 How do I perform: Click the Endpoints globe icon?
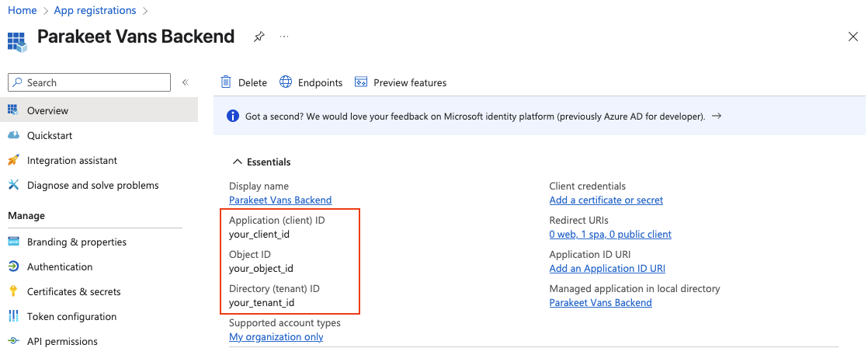click(286, 82)
